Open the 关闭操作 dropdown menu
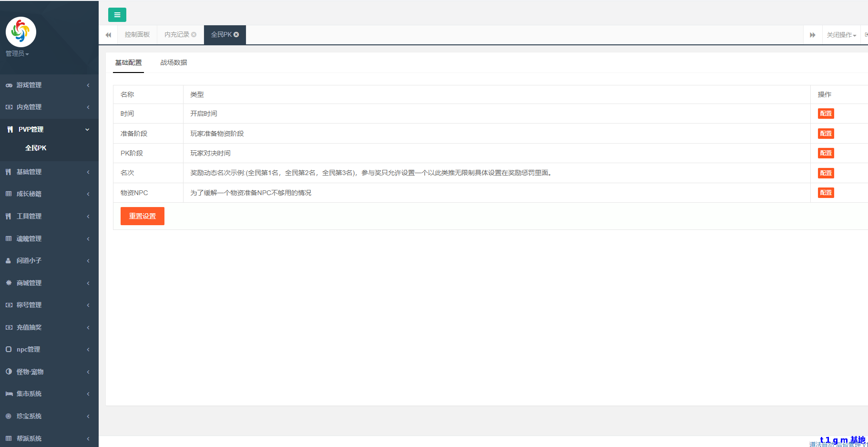868x447 pixels. click(841, 35)
